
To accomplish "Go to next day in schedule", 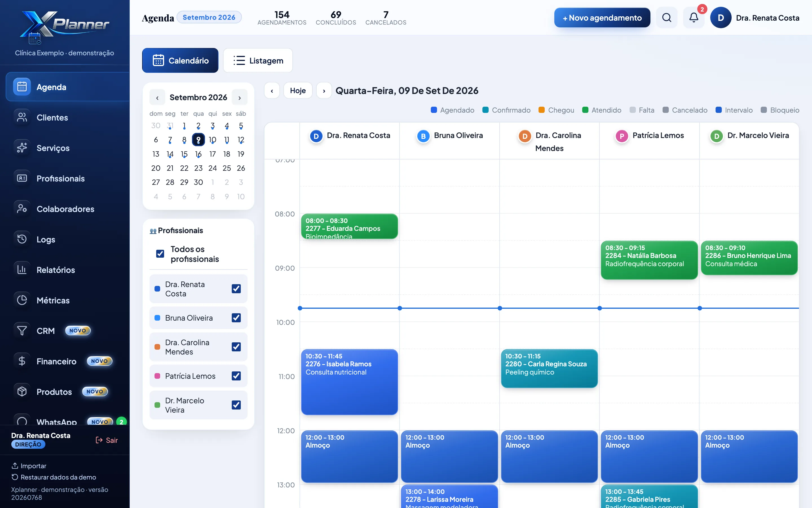I will click(324, 91).
